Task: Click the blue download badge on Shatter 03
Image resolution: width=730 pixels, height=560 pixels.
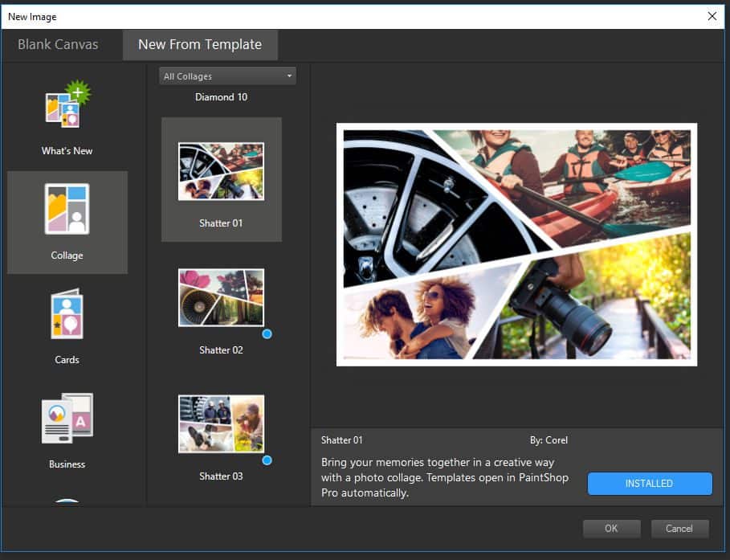Action: coord(267,460)
